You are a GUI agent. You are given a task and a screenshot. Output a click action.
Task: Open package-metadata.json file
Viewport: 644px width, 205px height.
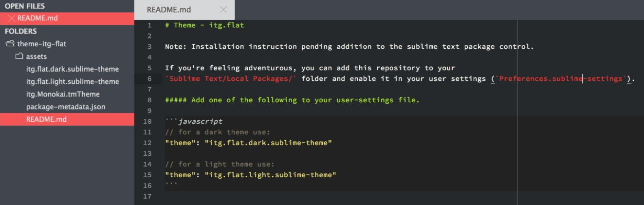pos(66,107)
